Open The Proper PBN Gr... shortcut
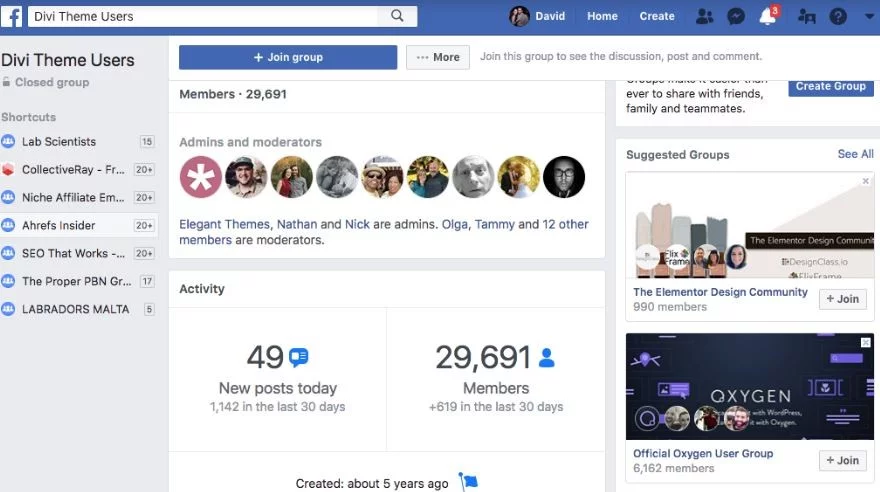The image size is (880, 492). (76, 282)
